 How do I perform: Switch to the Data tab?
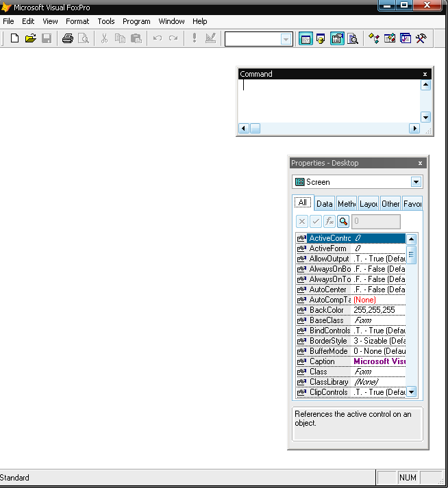click(324, 204)
